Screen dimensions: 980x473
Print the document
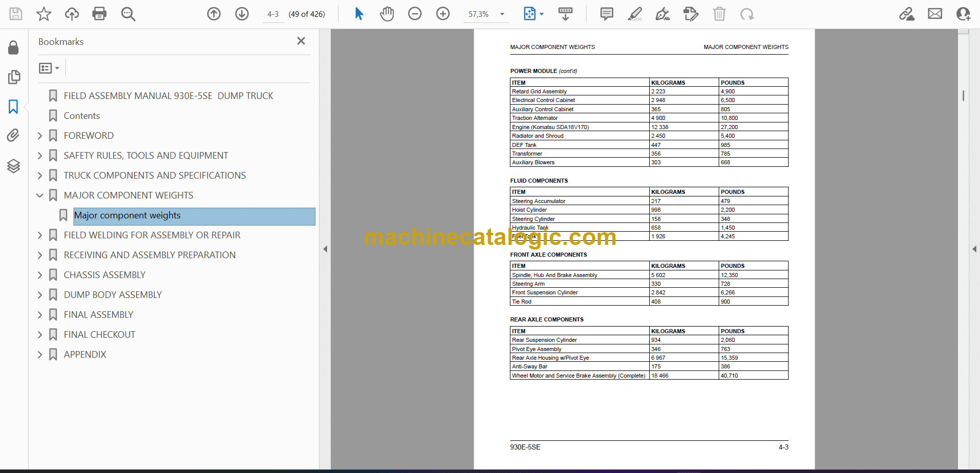click(100, 14)
